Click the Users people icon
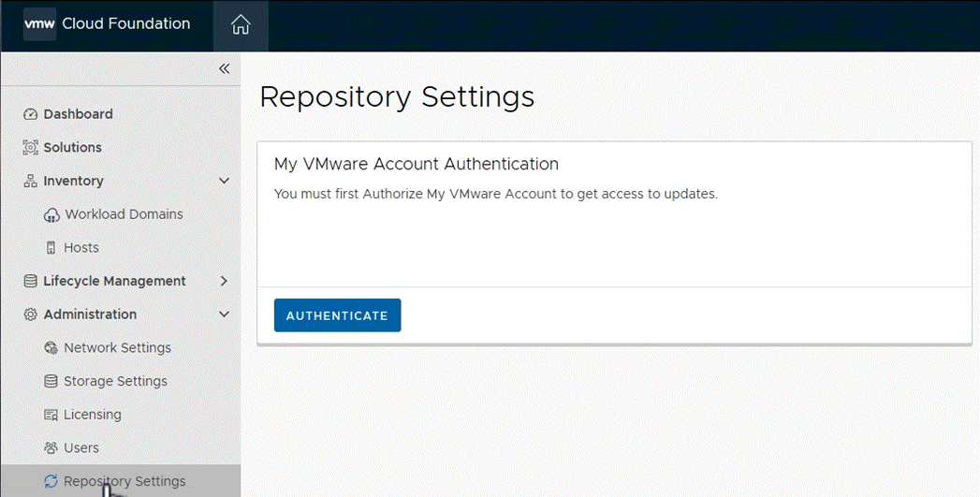Image resolution: width=980 pixels, height=497 pixels. [51, 447]
